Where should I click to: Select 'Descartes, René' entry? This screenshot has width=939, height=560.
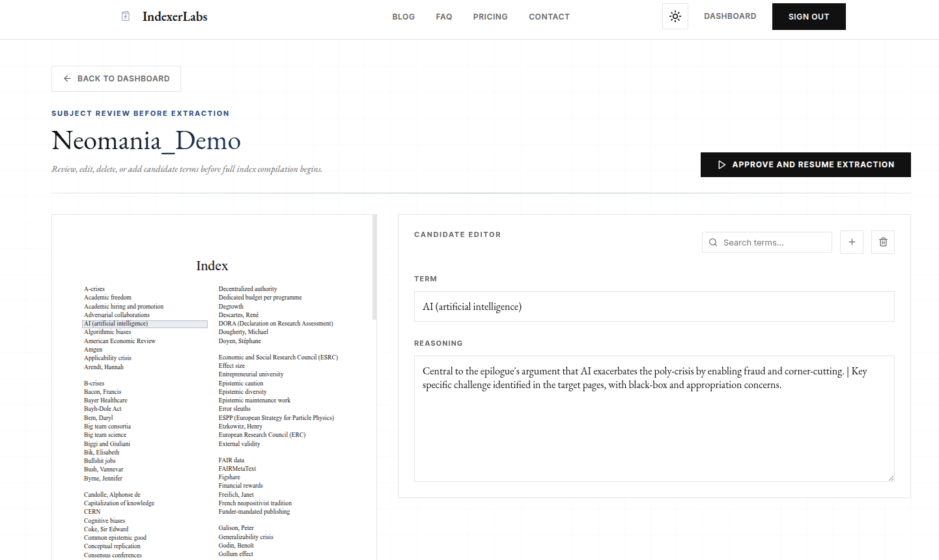(x=239, y=315)
